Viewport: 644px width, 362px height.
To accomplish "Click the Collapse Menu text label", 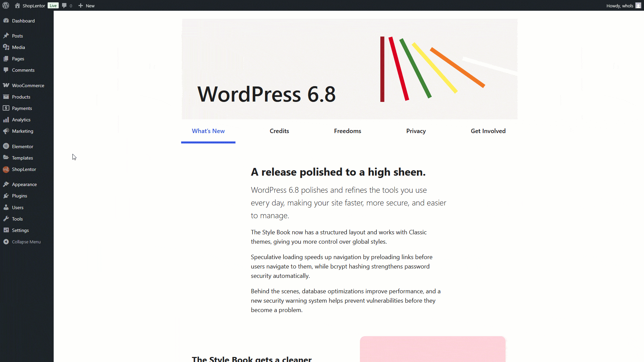I will click(26, 242).
